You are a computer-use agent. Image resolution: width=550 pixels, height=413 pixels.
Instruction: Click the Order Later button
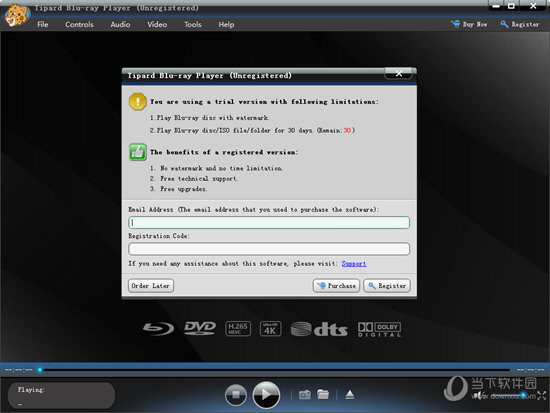click(x=150, y=286)
